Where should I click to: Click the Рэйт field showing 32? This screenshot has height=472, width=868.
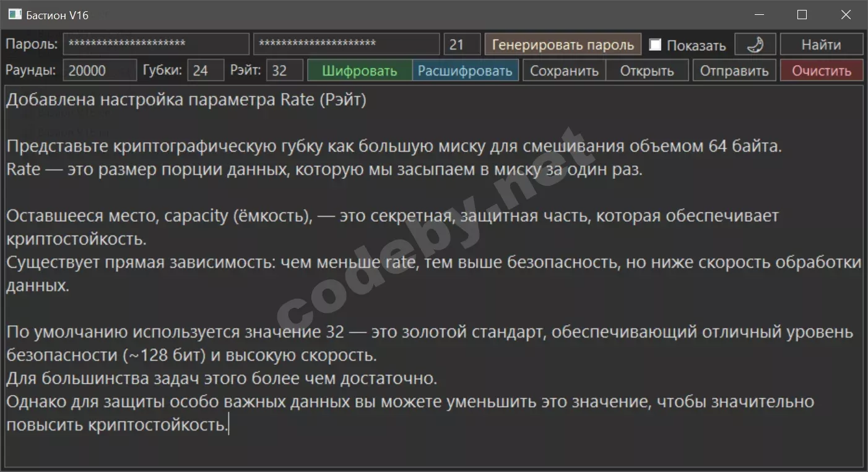click(285, 71)
